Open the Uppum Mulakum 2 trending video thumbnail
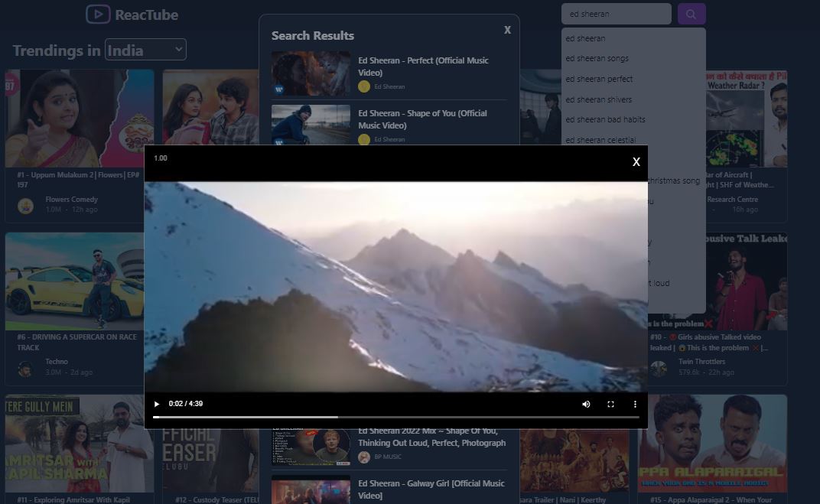Viewport: 820px width, 504px height. tap(80, 118)
